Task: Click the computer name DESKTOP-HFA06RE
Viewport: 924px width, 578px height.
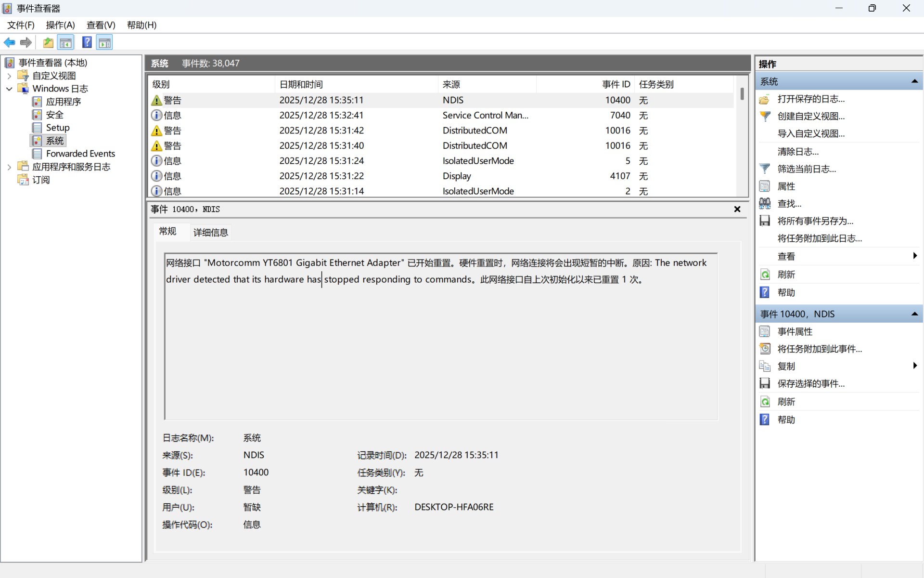Action: (x=454, y=507)
